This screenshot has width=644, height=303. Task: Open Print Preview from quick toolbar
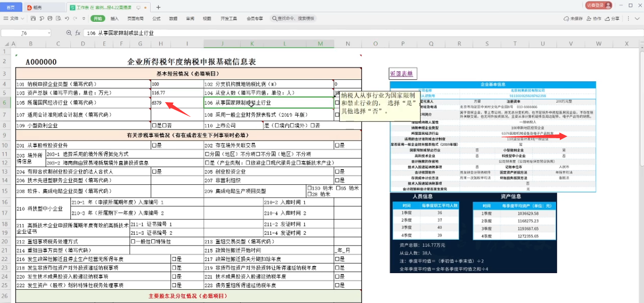click(59, 19)
